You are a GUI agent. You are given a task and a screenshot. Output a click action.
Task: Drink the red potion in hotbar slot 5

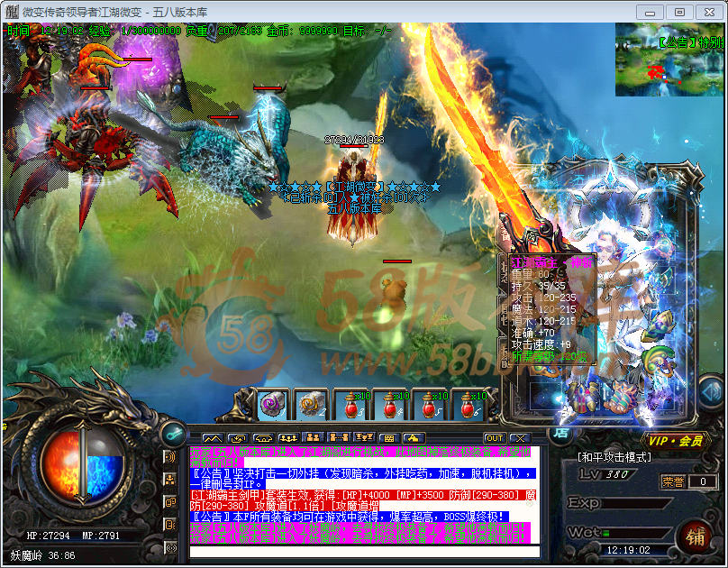click(430, 405)
